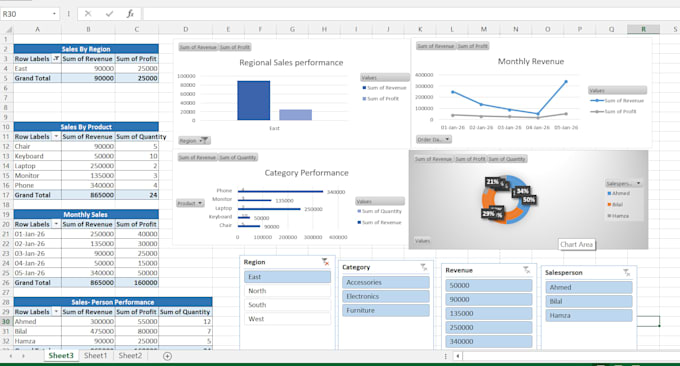The width and height of the screenshot is (680, 366).
Task: Click the Values button on donut chart
Action: point(422,241)
